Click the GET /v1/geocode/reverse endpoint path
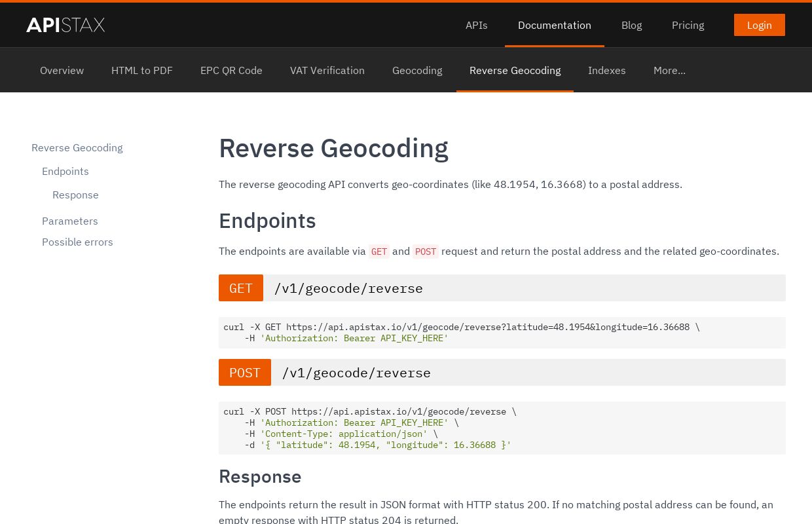 (x=348, y=288)
